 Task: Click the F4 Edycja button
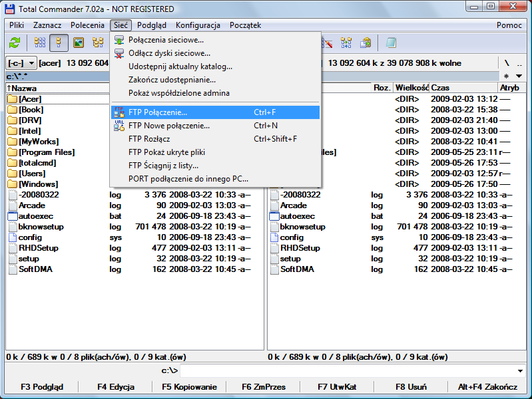116,387
